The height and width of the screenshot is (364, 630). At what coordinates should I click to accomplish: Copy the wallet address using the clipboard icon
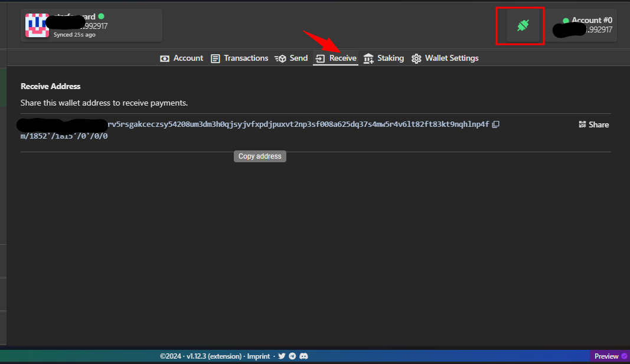pos(495,124)
